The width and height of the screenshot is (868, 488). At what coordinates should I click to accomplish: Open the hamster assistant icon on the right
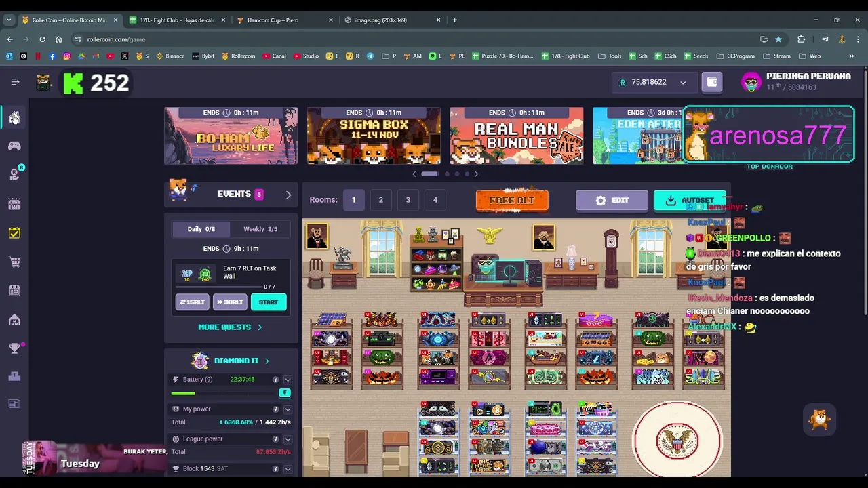820,420
